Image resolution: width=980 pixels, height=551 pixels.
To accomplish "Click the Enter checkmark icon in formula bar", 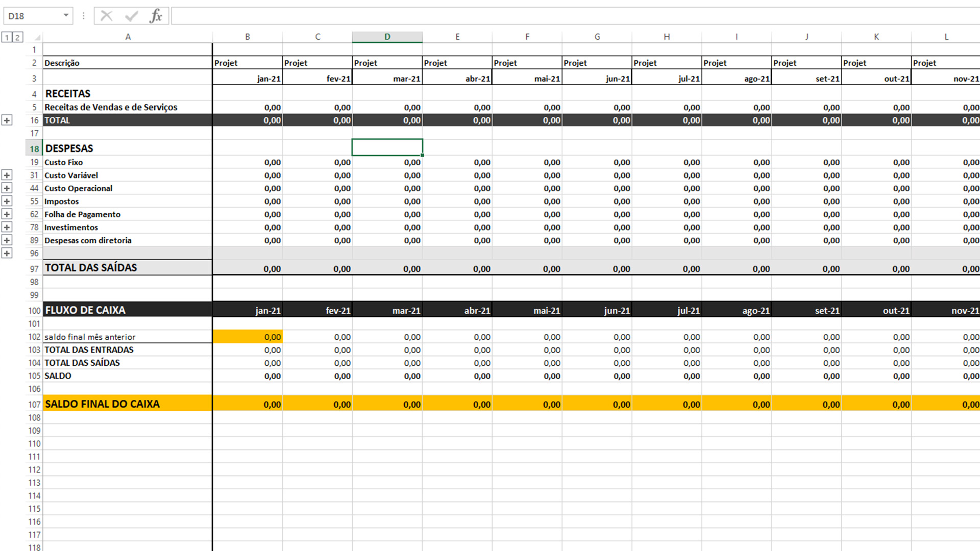I will click(132, 16).
